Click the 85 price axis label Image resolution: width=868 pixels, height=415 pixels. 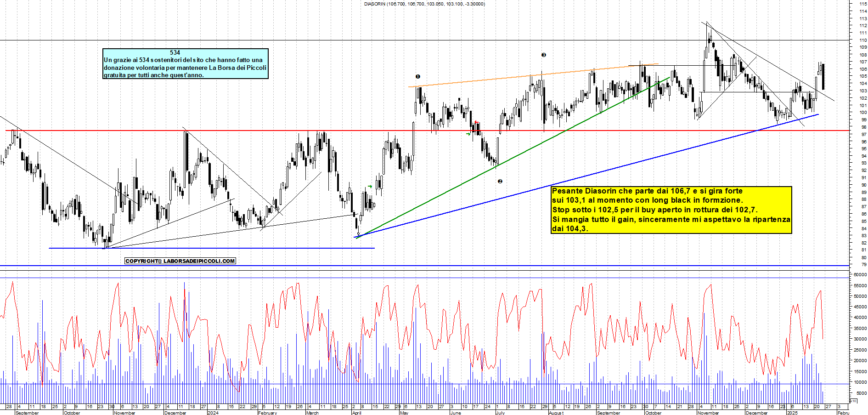point(864,221)
